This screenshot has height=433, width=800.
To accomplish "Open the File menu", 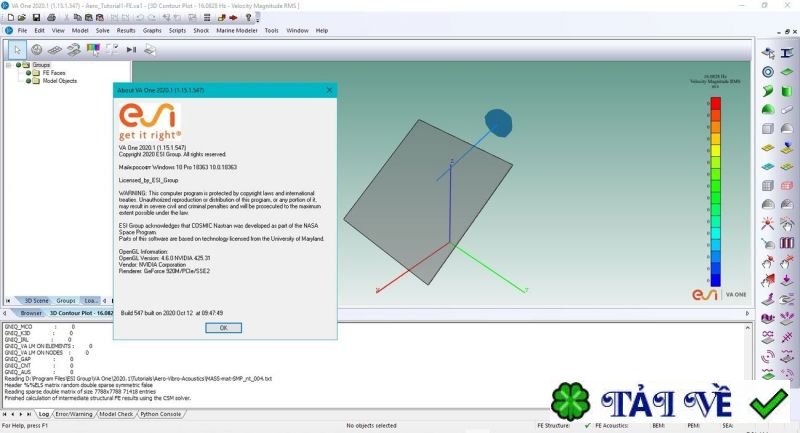I will pyautogui.click(x=22, y=31).
